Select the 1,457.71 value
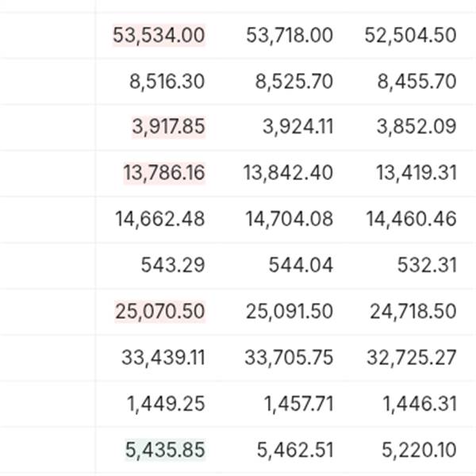This screenshot has height=476, width=476. coord(298,403)
